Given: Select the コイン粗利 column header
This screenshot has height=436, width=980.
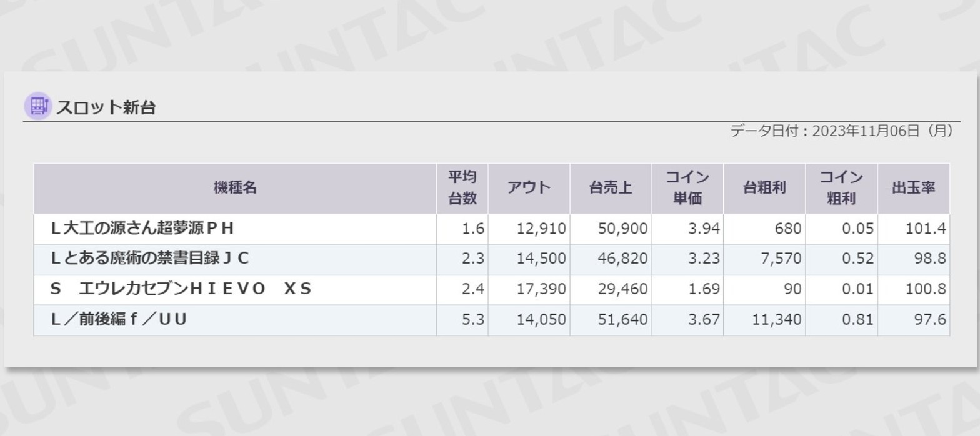Looking at the screenshot, I should point(841,188).
